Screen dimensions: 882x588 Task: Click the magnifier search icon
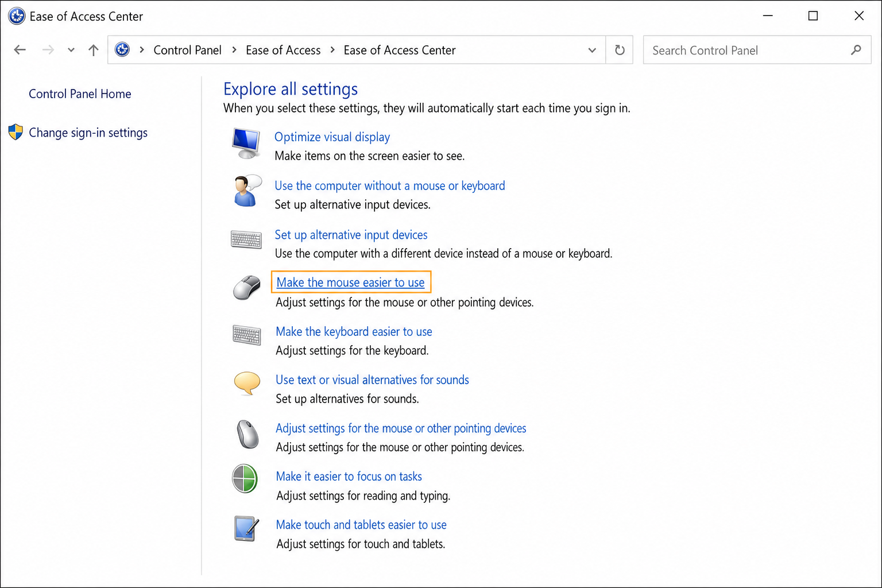click(x=856, y=50)
